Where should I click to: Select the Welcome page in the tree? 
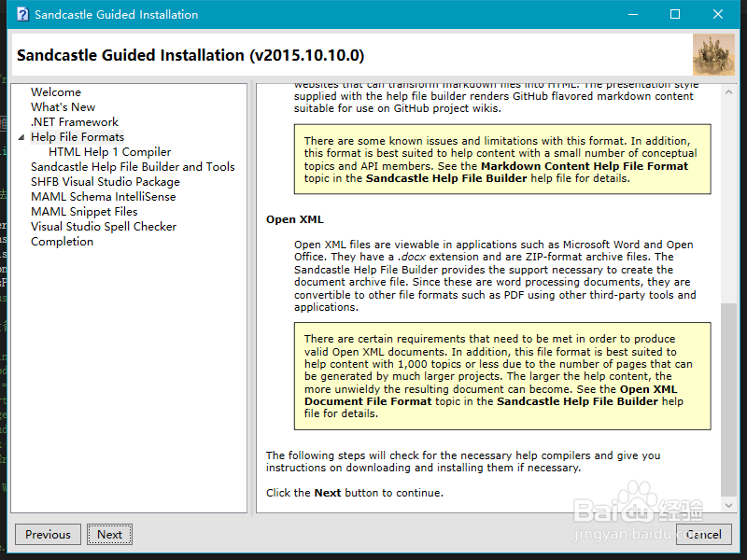click(56, 92)
